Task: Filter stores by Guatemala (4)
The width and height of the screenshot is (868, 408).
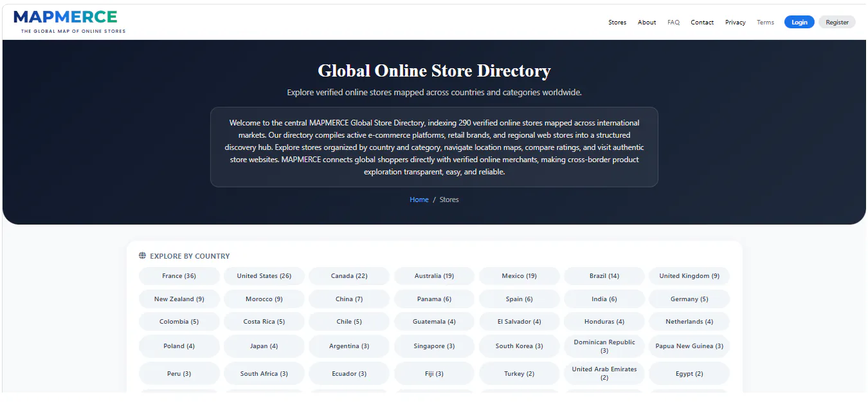Action: (434, 321)
